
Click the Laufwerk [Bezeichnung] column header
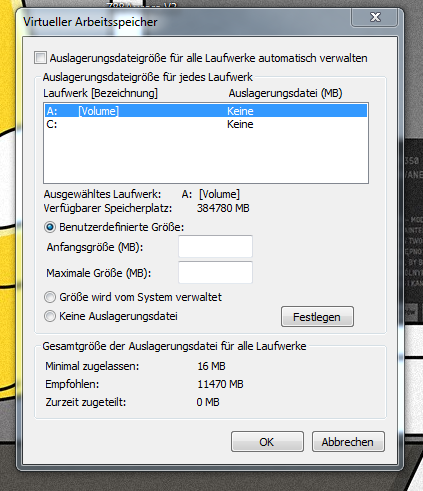pyautogui.click(x=100, y=93)
